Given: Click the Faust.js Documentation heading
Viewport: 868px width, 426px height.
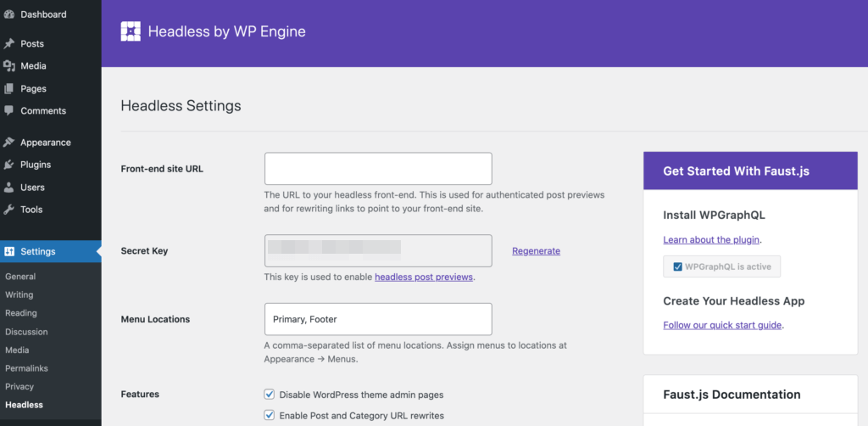Looking at the screenshot, I should click(x=732, y=395).
